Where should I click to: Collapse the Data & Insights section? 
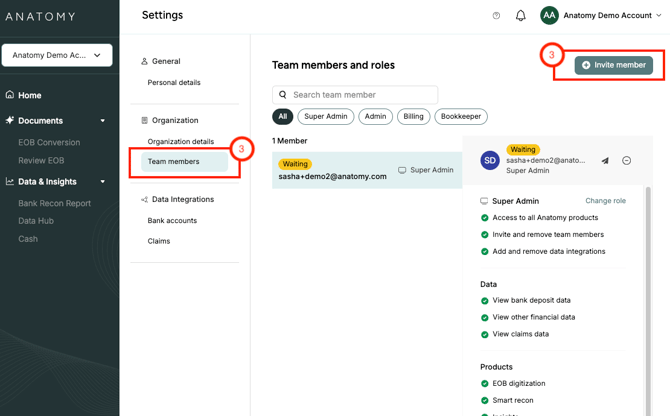coord(102,182)
